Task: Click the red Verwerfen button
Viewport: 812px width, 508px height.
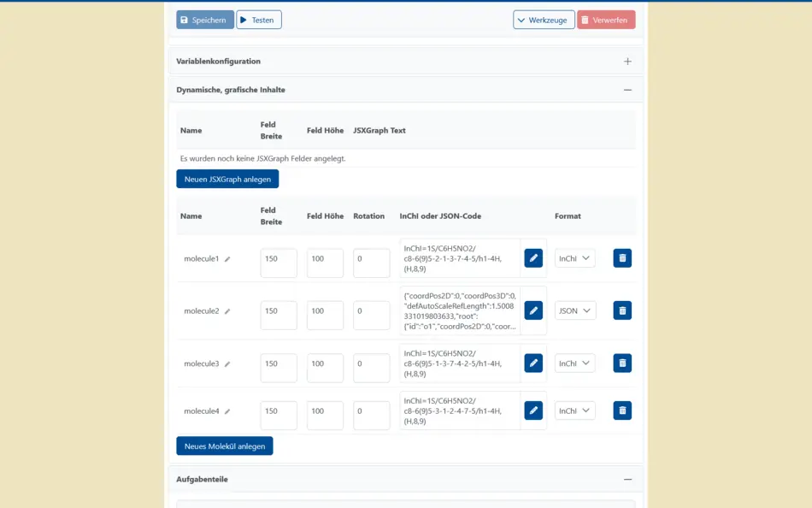Action: click(605, 20)
